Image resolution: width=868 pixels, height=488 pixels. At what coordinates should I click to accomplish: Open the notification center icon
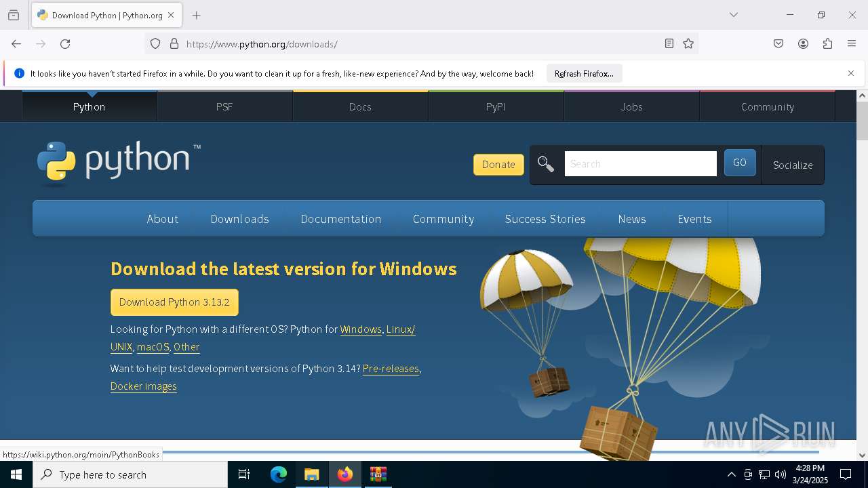(x=846, y=474)
